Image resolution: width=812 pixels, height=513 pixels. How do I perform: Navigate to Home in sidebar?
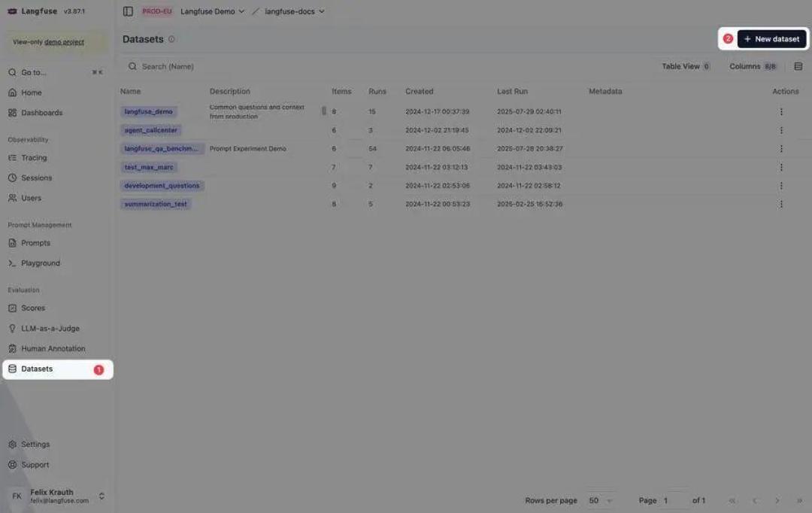pos(56,93)
